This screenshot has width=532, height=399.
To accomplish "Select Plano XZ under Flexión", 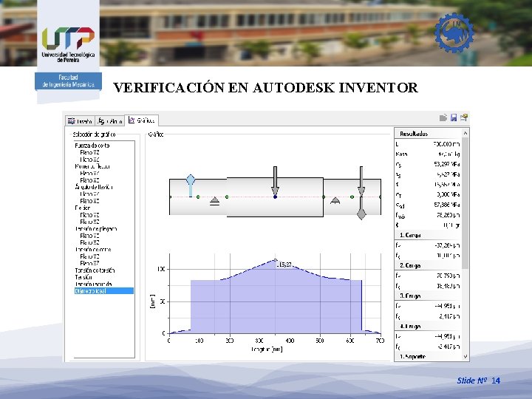I will (x=89, y=222).
